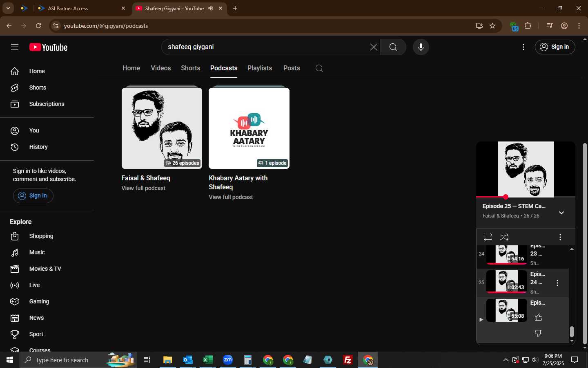Open options for Episode 24 playlist row
The width and height of the screenshot is (588, 368).
(x=557, y=283)
